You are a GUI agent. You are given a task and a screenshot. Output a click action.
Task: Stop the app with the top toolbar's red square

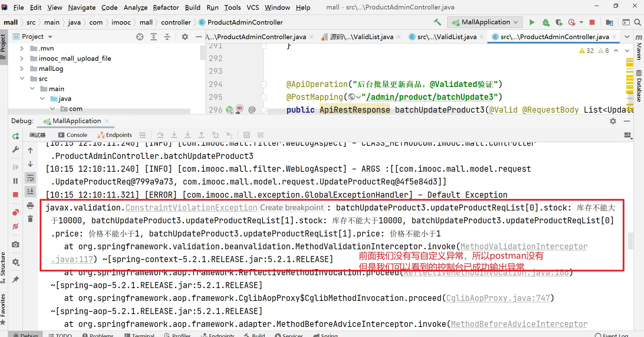pyautogui.click(x=592, y=22)
